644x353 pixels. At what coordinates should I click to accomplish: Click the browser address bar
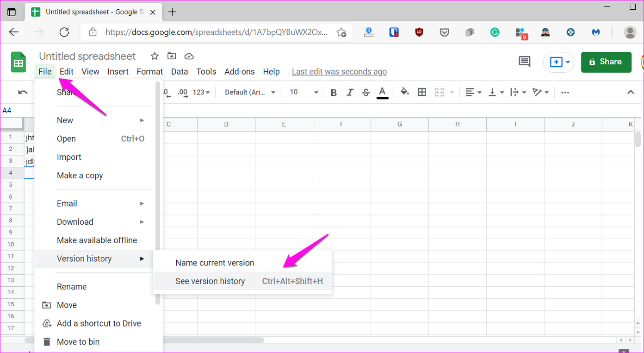click(217, 32)
